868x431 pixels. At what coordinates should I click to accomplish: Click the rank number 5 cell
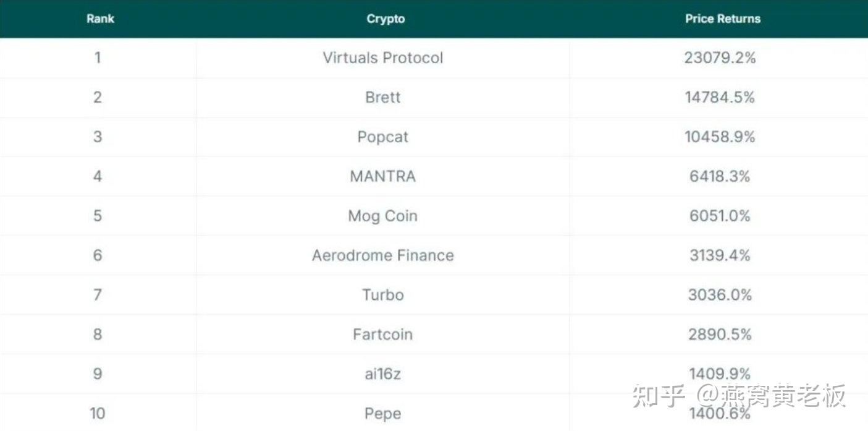pos(98,216)
